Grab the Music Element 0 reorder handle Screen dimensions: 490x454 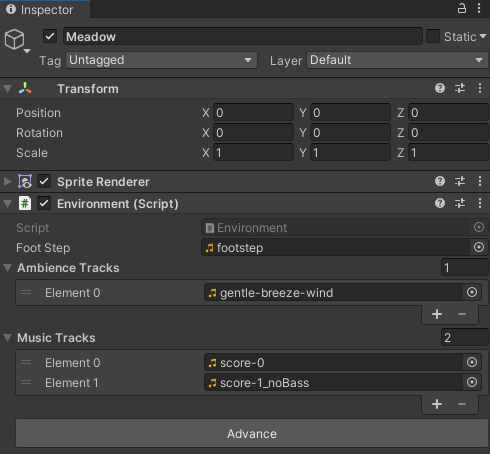[26, 362]
